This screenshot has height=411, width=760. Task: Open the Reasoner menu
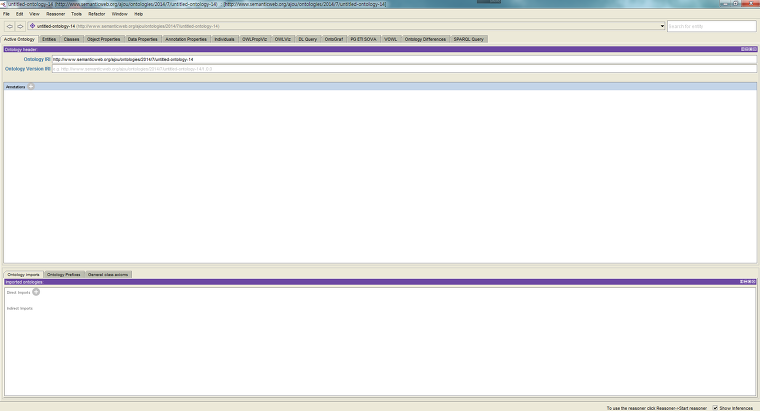click(56, 14)
